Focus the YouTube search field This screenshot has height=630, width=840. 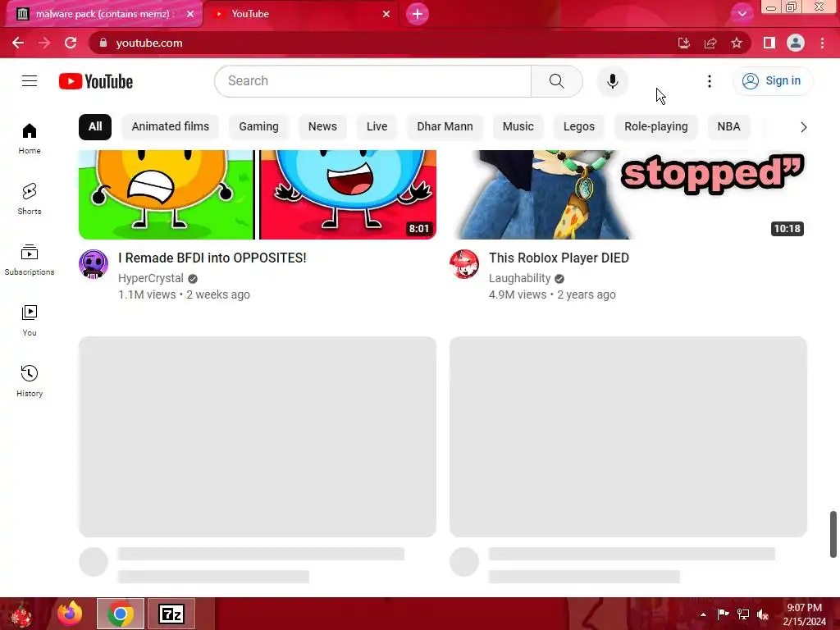coord(373,81)
